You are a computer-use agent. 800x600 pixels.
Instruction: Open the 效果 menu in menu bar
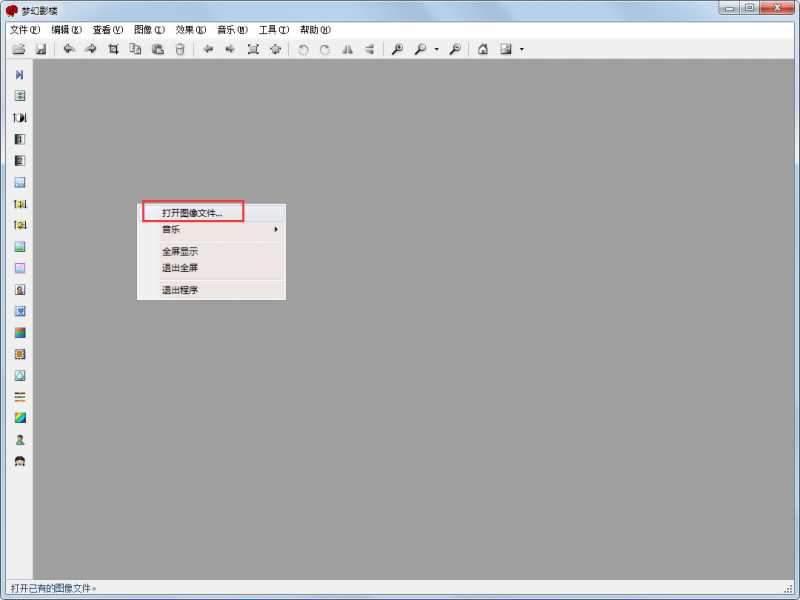tap(191, 30)
